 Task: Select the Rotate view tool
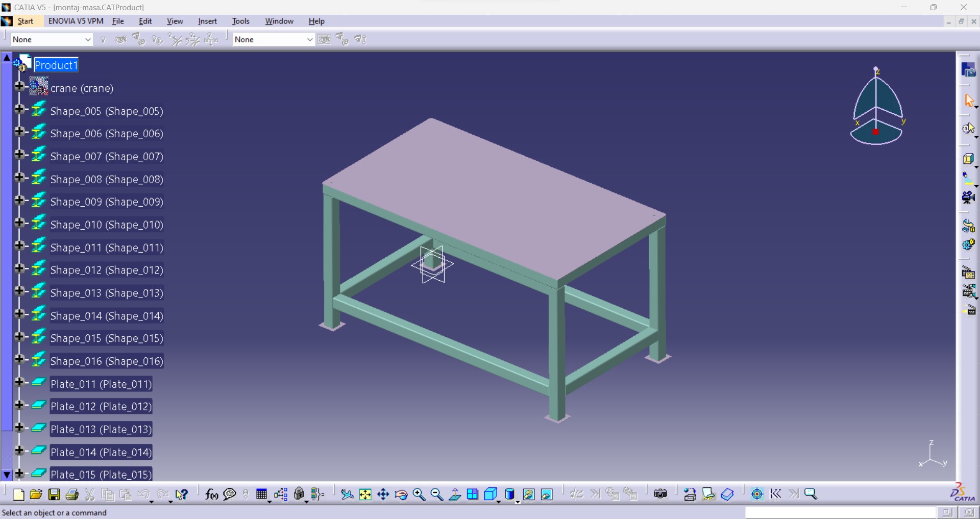(x=401, y=494)
